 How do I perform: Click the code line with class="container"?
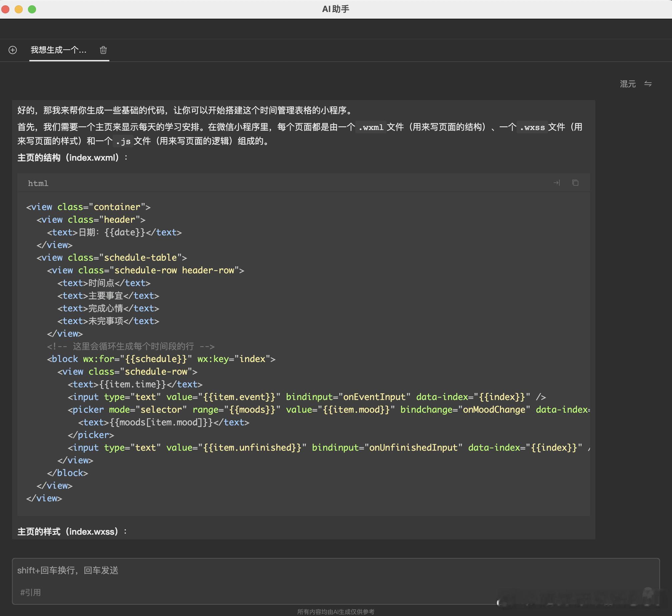coord(88,207)
